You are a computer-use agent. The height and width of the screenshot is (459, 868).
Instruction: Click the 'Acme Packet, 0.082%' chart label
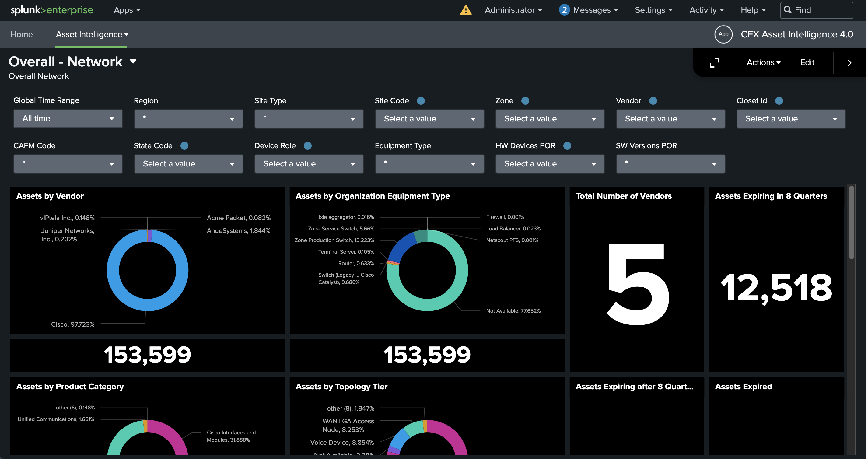[239, 218]
